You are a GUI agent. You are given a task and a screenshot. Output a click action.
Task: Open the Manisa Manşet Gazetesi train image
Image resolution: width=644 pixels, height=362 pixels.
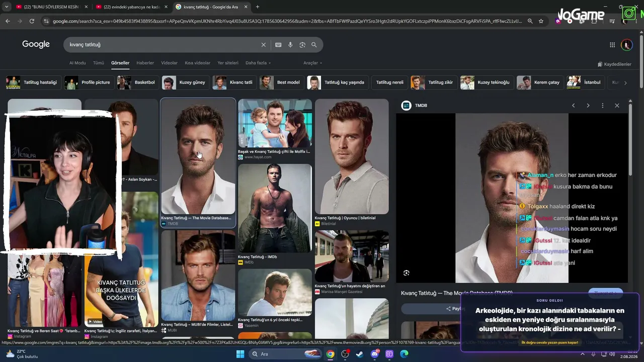coord(352,256)
